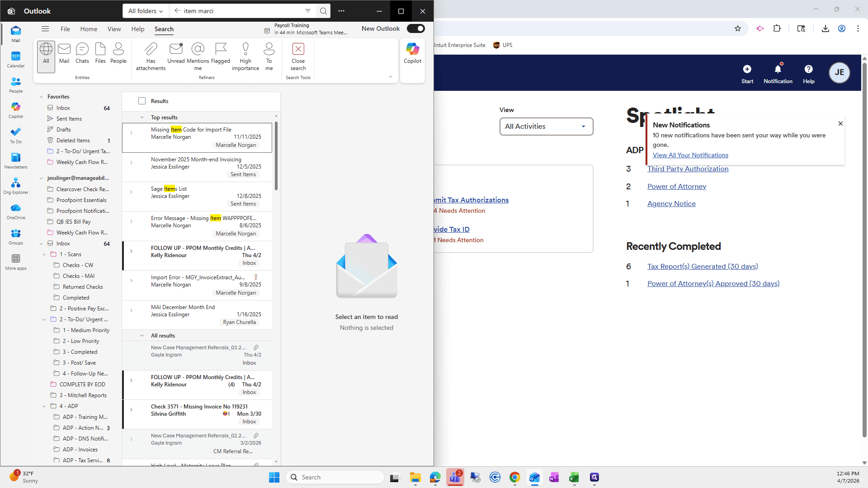Collapse the 4 - ADP folder
Screen dimensions: 868x488
coord(44,406)
